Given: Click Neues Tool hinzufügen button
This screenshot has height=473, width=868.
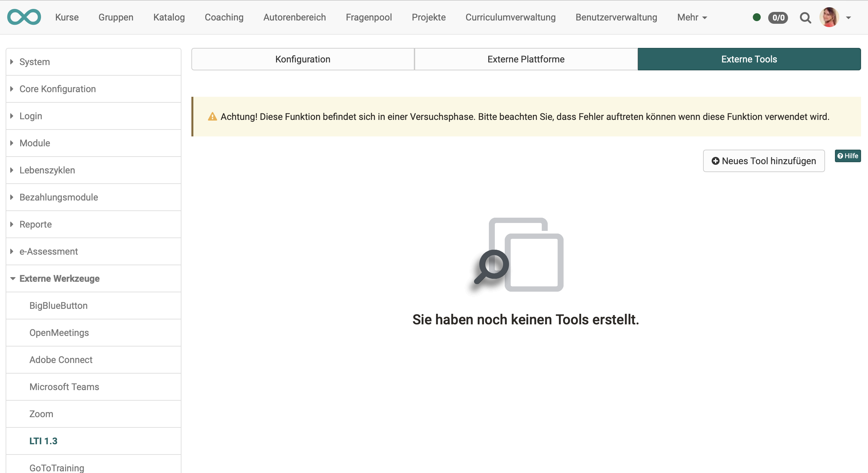Looking at the screenshot, I should click(764, 161).
